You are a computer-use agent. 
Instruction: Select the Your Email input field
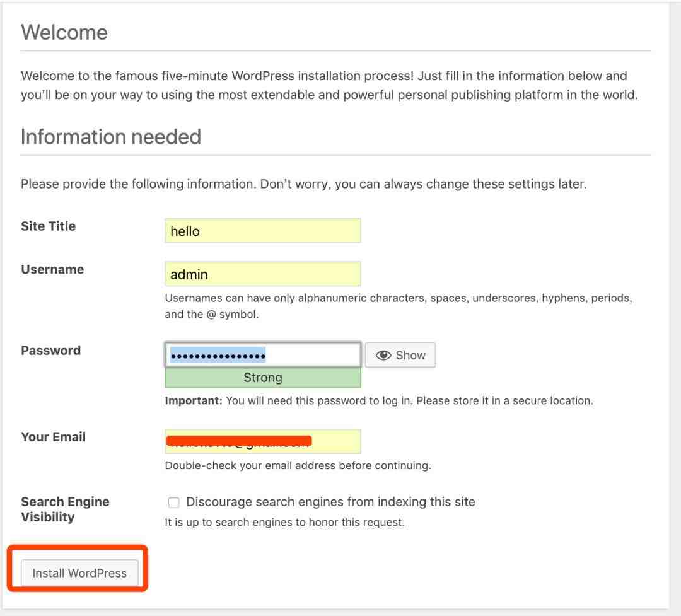pyautogui.click(x=262, y=441)
